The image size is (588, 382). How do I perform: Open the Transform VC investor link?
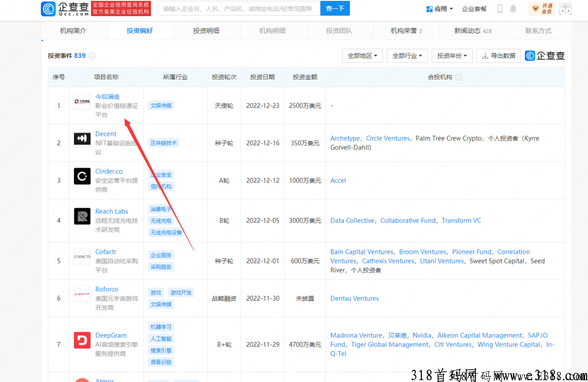pyautogui.click(x=461, y=221)
